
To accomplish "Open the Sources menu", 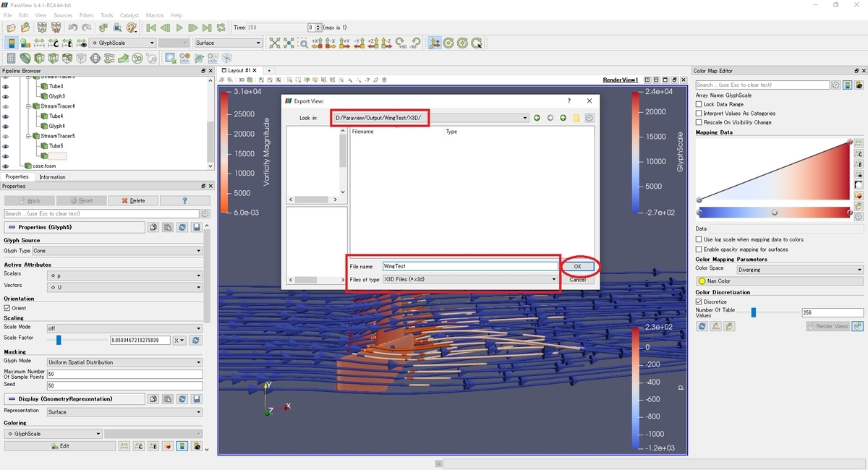I will click(63, 15).
